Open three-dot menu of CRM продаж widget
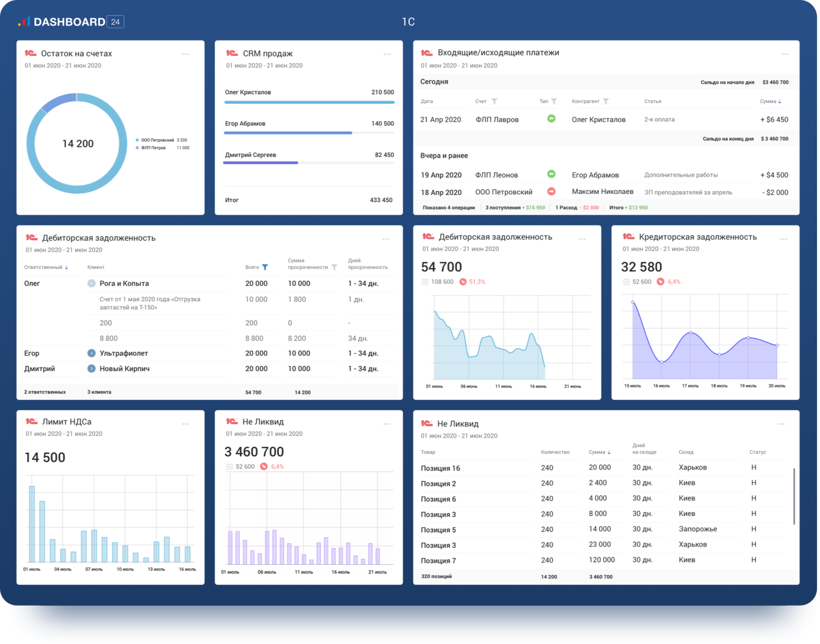Image resolution: width=820 pixels, height=644 pixels. pos(387,54)
